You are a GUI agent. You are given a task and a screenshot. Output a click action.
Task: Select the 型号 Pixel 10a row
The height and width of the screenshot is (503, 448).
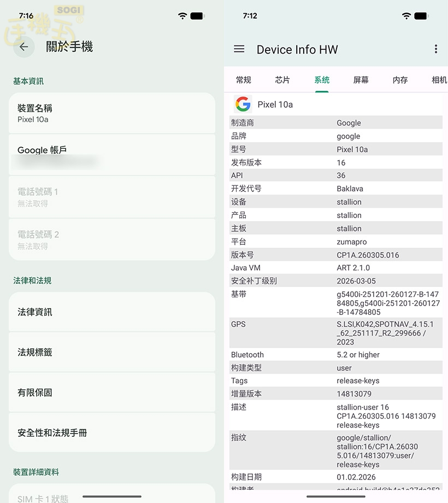pos(336,149)
